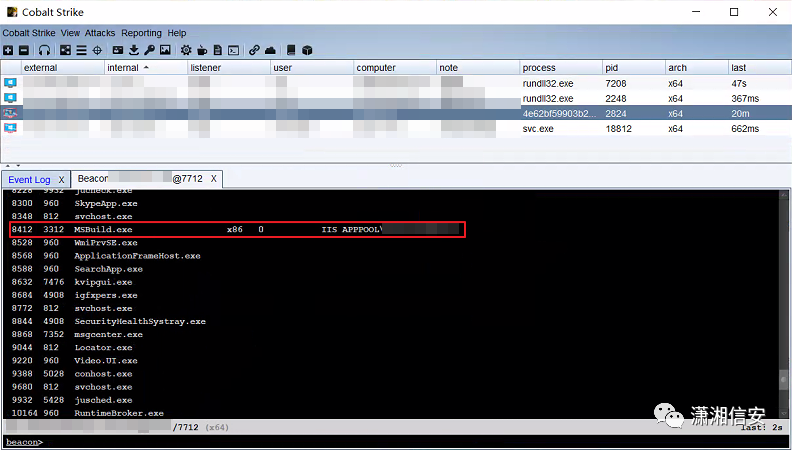Screen dimensions: 792x451
Task: Switch to the Pivot Graph view icon
Action: point(65,50)
